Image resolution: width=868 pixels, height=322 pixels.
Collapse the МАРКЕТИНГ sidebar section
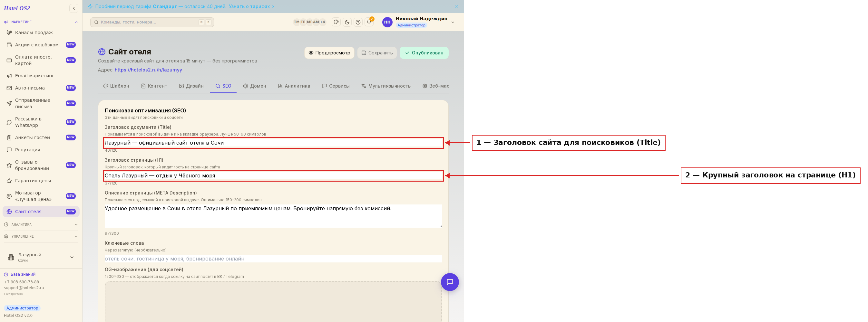(41, 22)
